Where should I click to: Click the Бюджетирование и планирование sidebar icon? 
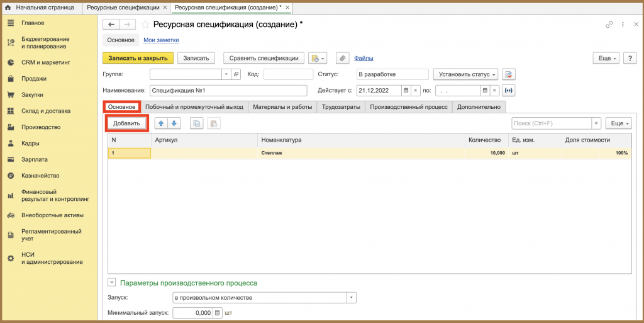[11, 43]
